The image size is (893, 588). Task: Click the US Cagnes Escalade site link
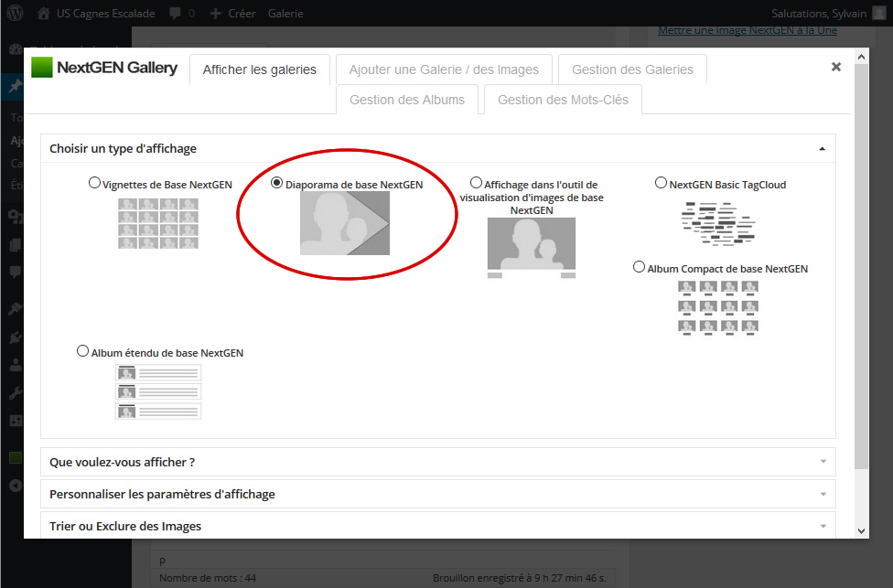click(105, 13)
